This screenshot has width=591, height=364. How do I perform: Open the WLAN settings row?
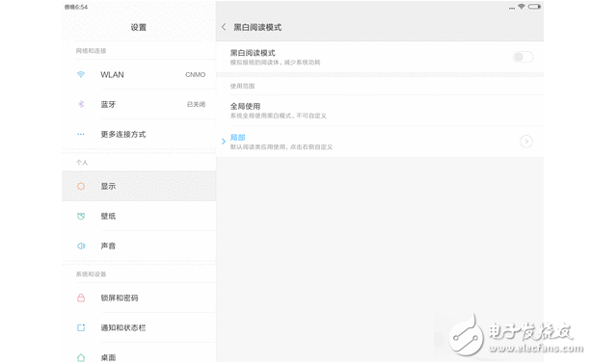pyautogui.click(x=139, y=74)
